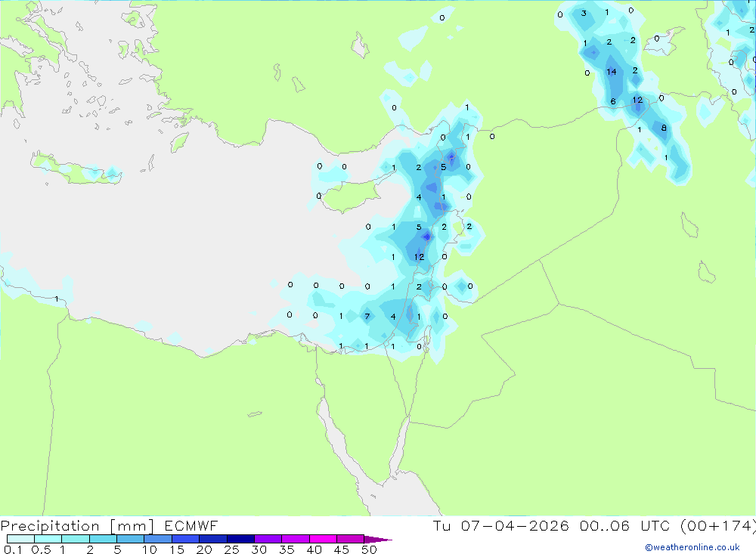756x554 pixels.
Task: Click the "0.5" legend scale label
Action: pos(41,549)
